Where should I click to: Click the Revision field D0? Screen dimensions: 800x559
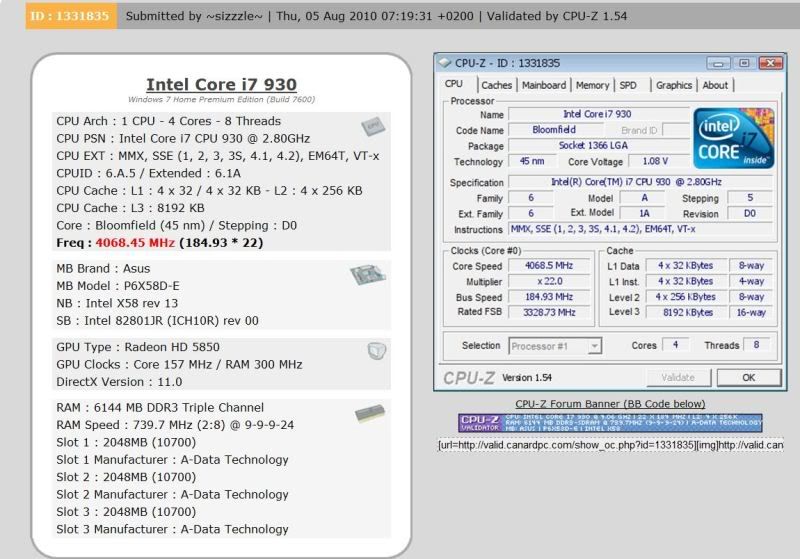749,214
